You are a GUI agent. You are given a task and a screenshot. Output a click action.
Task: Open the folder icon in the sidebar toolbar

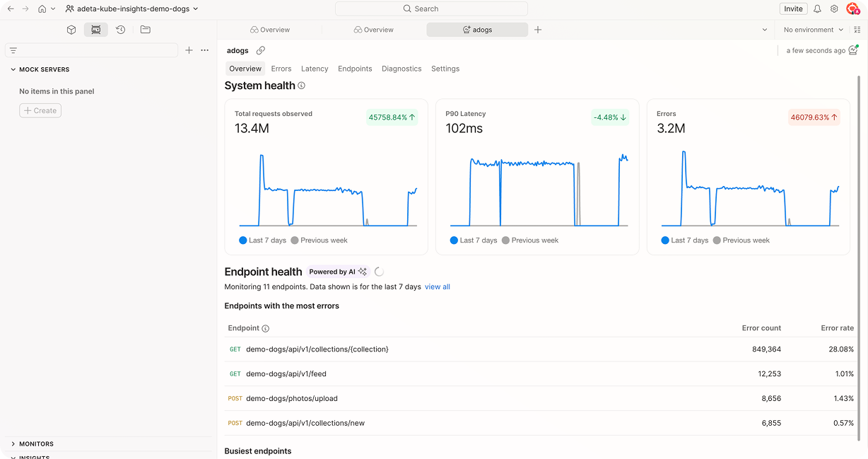point(145,30)
